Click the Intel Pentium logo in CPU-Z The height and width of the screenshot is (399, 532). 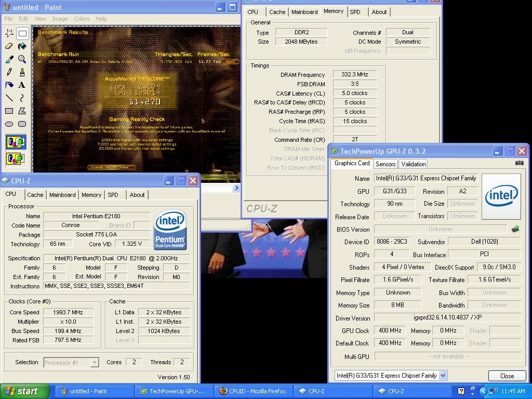(170, 230)
